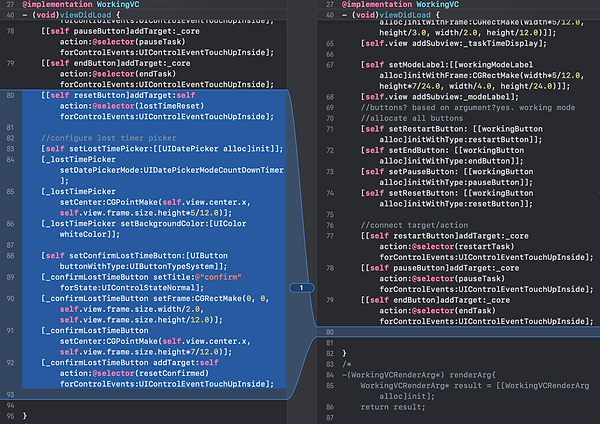Click the line setRestartButton: [[workingButton
Screen dimensions: 600x424
tap(452, 129)
